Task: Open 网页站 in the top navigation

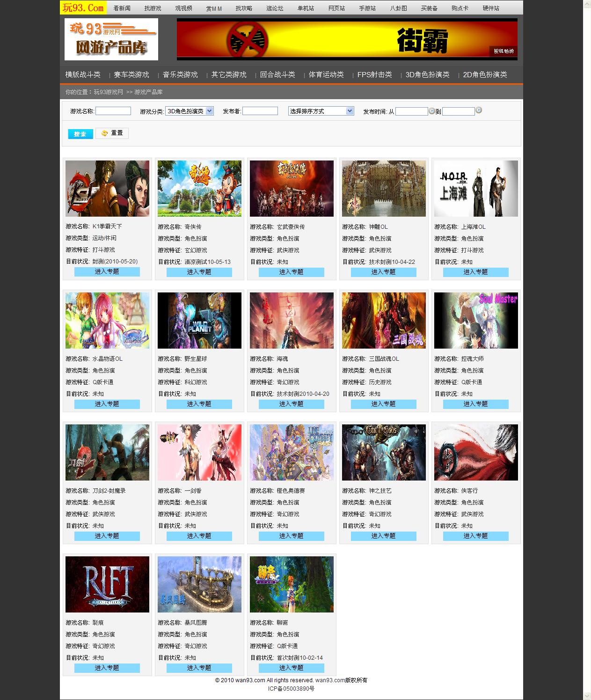Action: point(336,8)
